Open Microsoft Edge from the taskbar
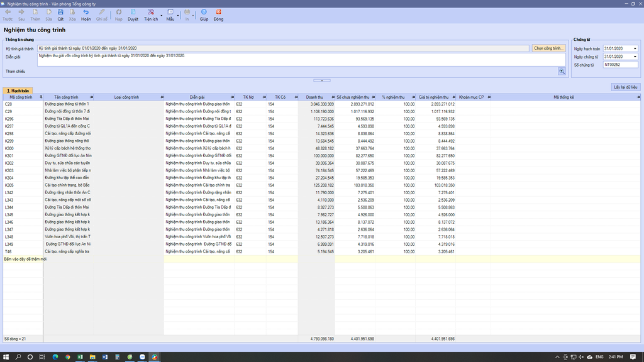Image resolution: width=644 pixels, height=362 pixels. [x=55, y=357]
